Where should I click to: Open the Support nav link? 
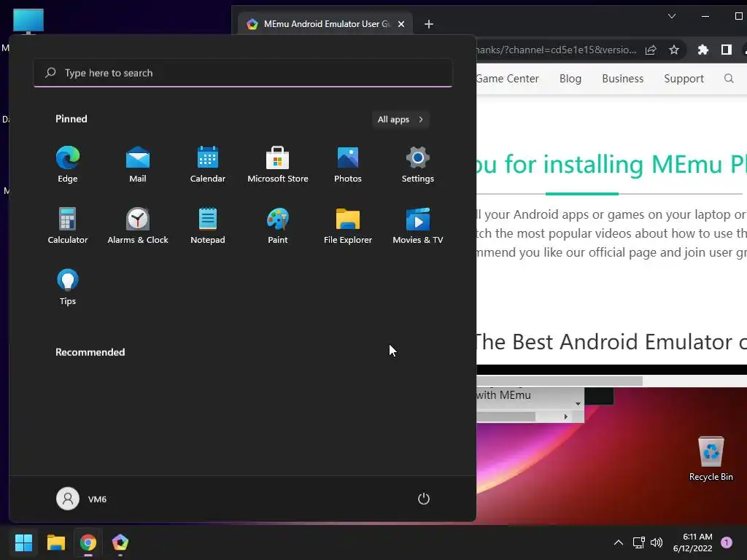tap(684, 79)
